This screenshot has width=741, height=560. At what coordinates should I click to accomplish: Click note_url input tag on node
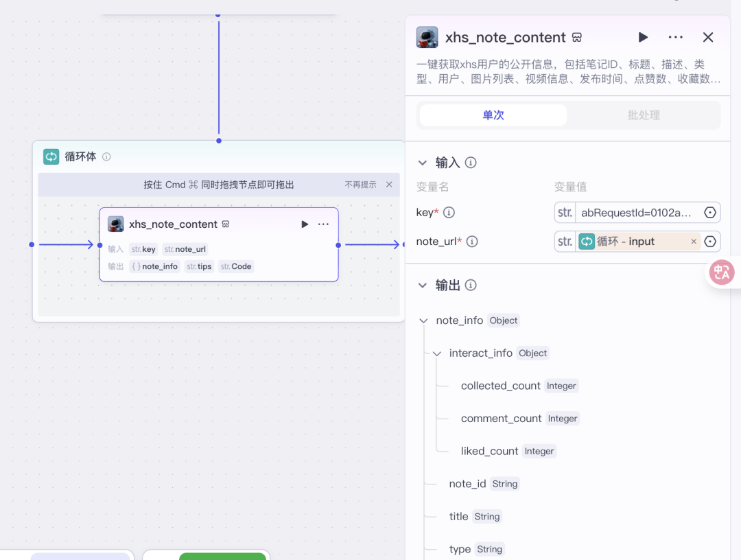185,249
